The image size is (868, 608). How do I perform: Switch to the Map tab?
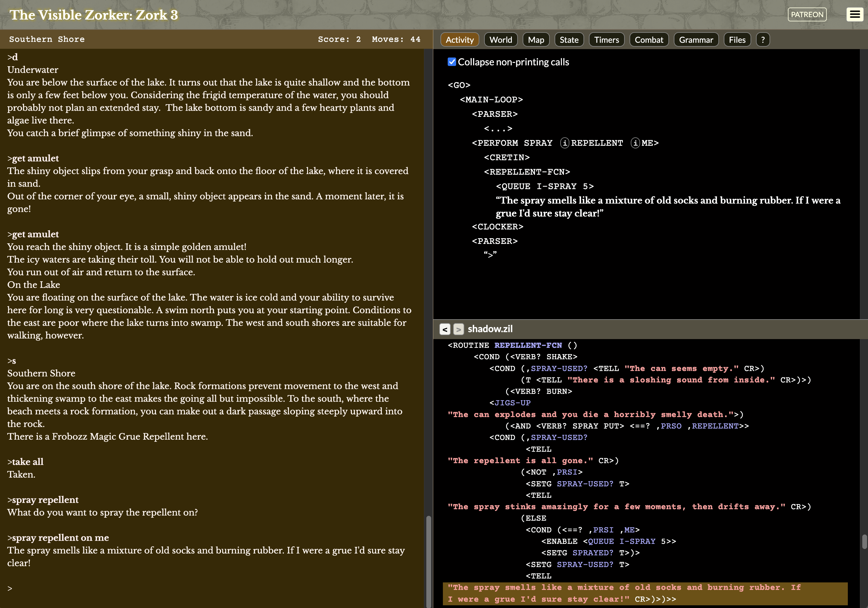coord(536,40)
